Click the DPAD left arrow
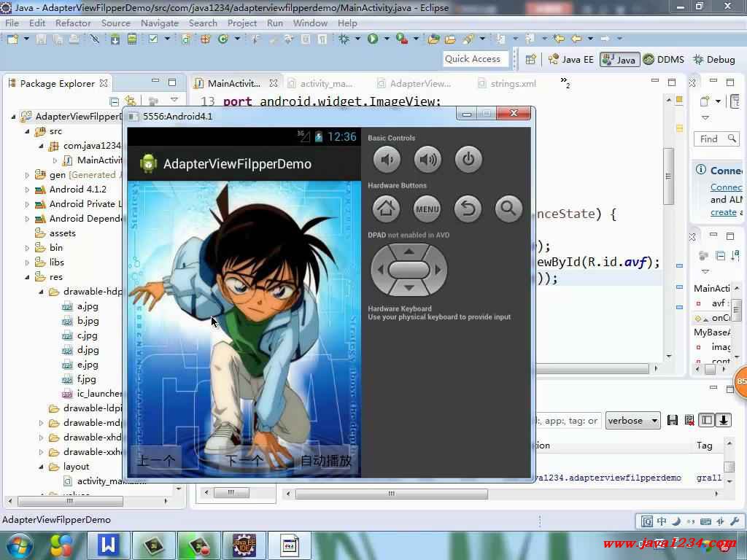Viewport: 747px width, 560px height. 380,270
